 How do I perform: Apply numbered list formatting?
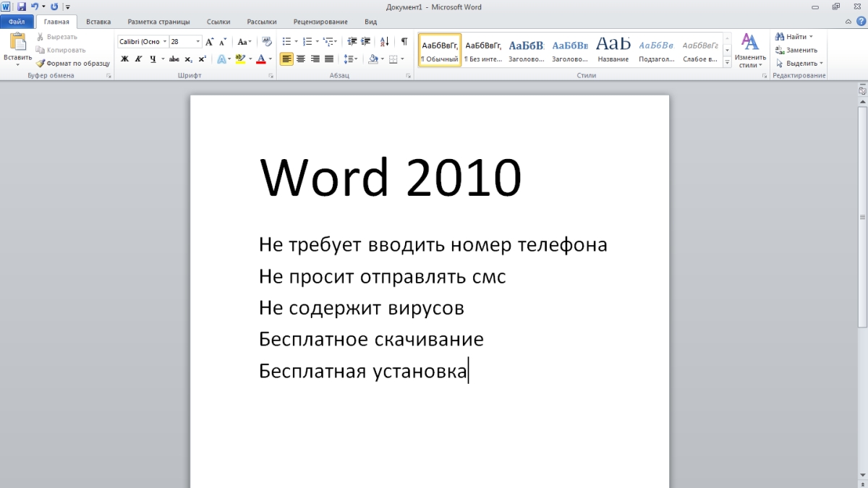tap(307, 42)
